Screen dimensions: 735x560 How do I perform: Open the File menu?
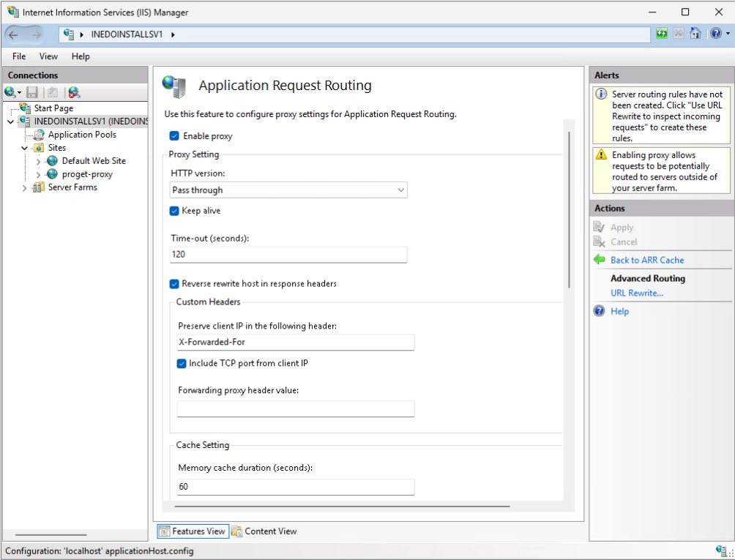click(x=19, y=56)
